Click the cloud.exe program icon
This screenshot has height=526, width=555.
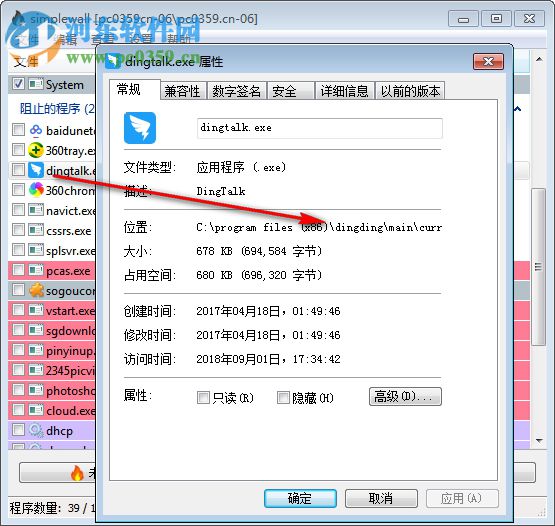coord(36,410)
